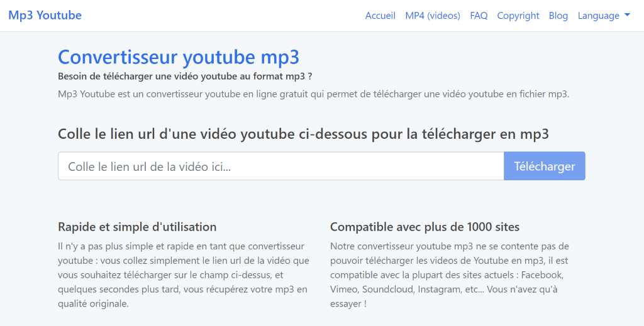Image resolution: width=644 pixels, height=326 pixels.
Task: Click heading Rapide et simple d'utilisation
Action: [137, 227]
